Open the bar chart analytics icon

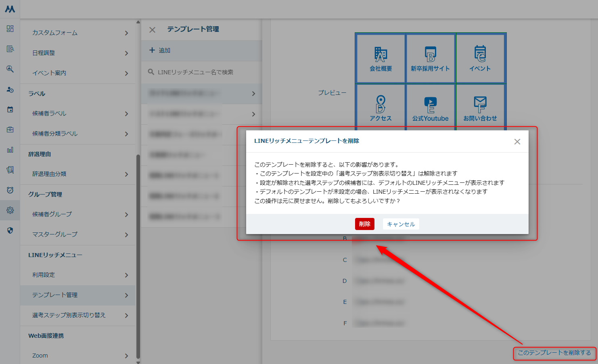[10, 150]
